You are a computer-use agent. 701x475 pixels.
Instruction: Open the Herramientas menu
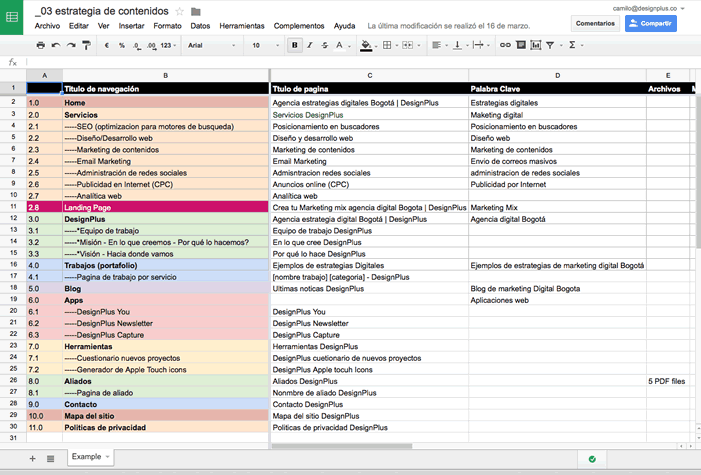pyautogui.click(x=242, y=26)
